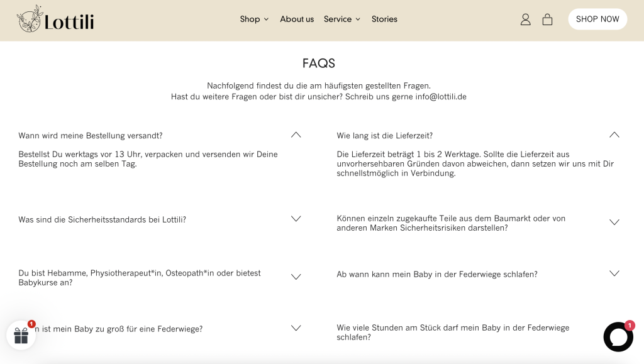Click the Lottili logo

coord(55,19)
